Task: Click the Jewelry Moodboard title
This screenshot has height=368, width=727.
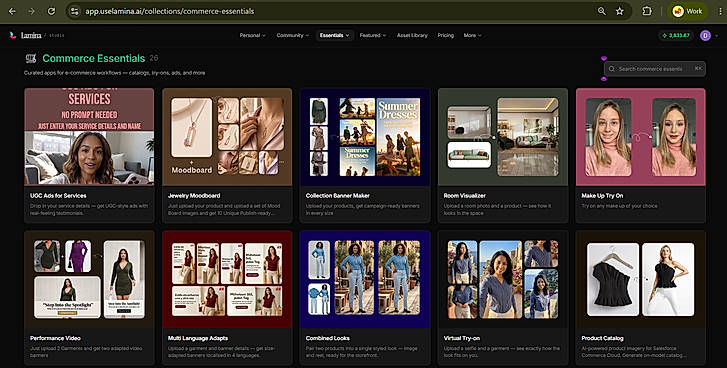Action: 194,196
